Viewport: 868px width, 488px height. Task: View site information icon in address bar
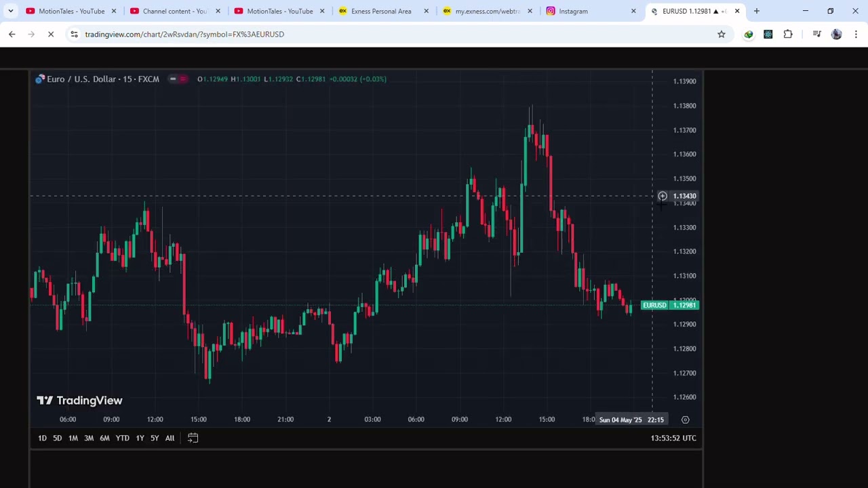(74, 34)
